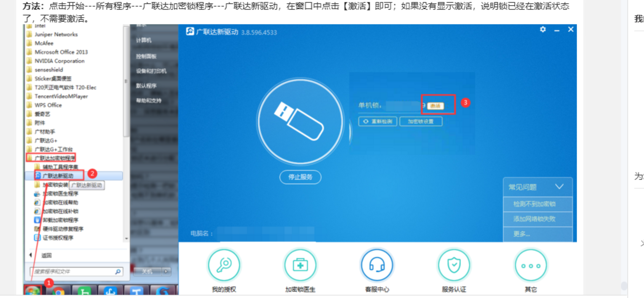The height and width of the screenshot is (298, 644).
Task: Expand the Sticker桌面便签 folder
Action: click(x=49, y=78)
